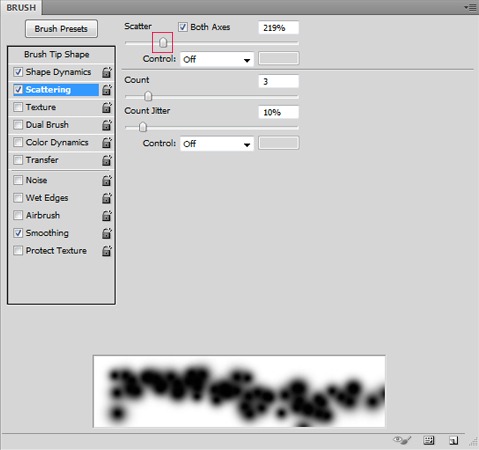The image size is (479, 450).
Task: Click the Brush Presets button
Action: [x=61, y=29]
